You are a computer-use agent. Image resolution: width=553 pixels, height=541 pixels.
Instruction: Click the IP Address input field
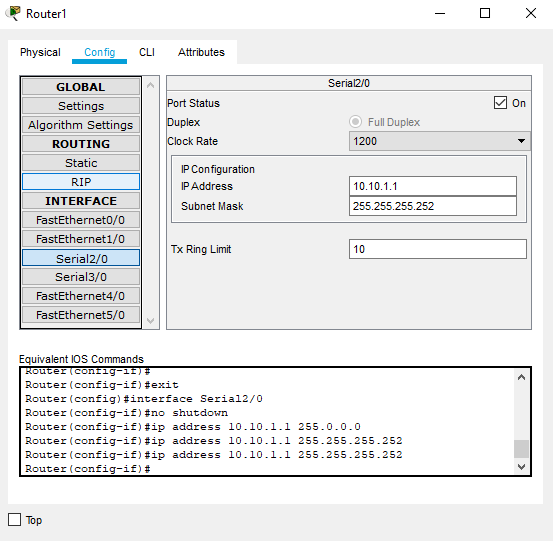[433, 186]
